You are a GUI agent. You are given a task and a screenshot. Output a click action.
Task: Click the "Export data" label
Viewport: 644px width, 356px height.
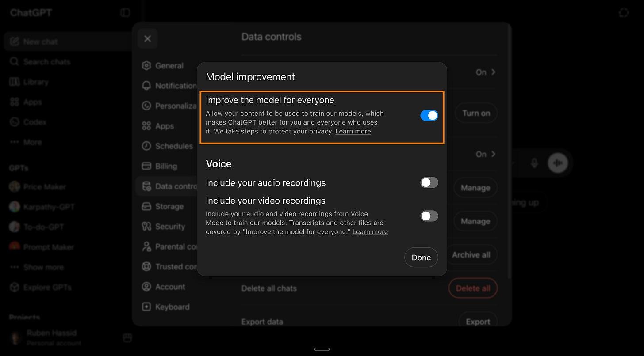tap(262, 322)
